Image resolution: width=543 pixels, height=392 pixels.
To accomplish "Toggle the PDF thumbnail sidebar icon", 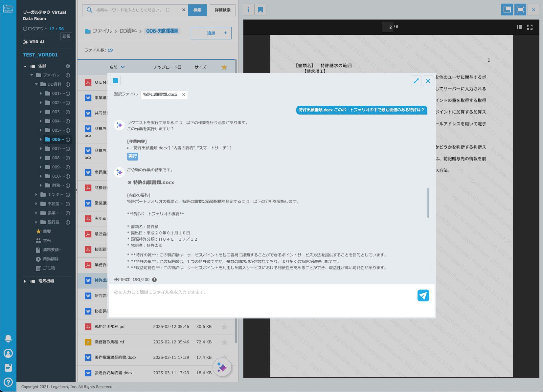I will coord(519,27).
